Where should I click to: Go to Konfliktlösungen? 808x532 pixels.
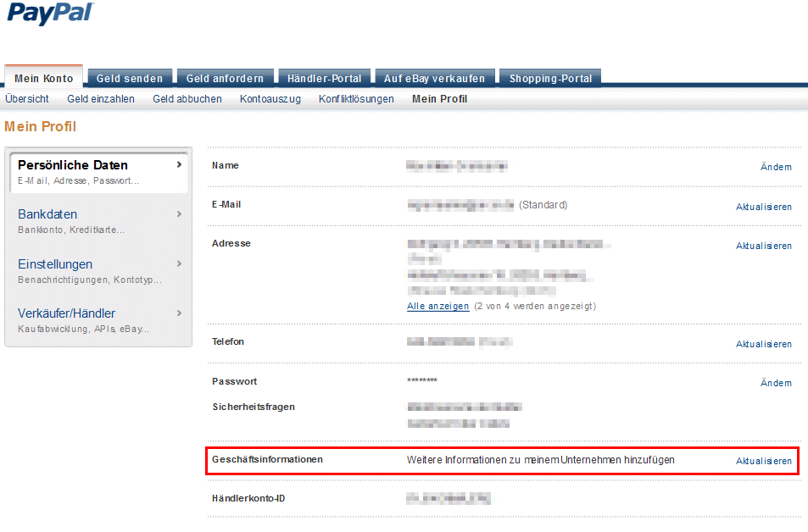[x=356, y=99]
